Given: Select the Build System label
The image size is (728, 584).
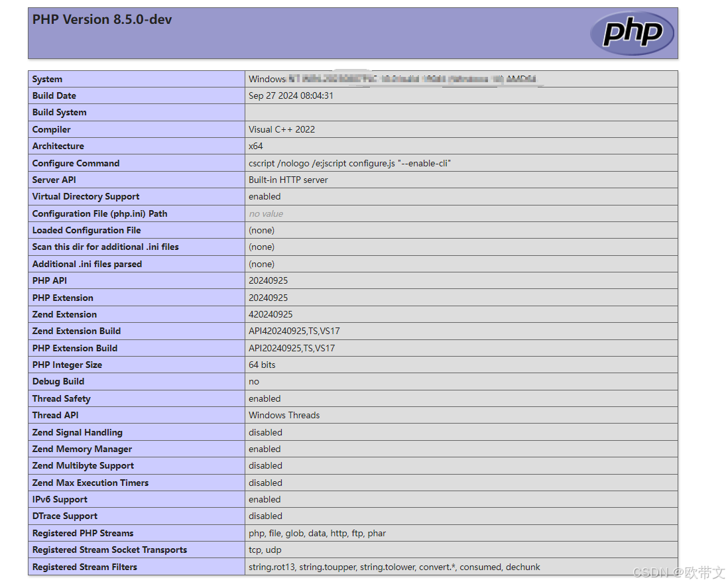Looking at the screenshot, I should (x=60, y=112).
